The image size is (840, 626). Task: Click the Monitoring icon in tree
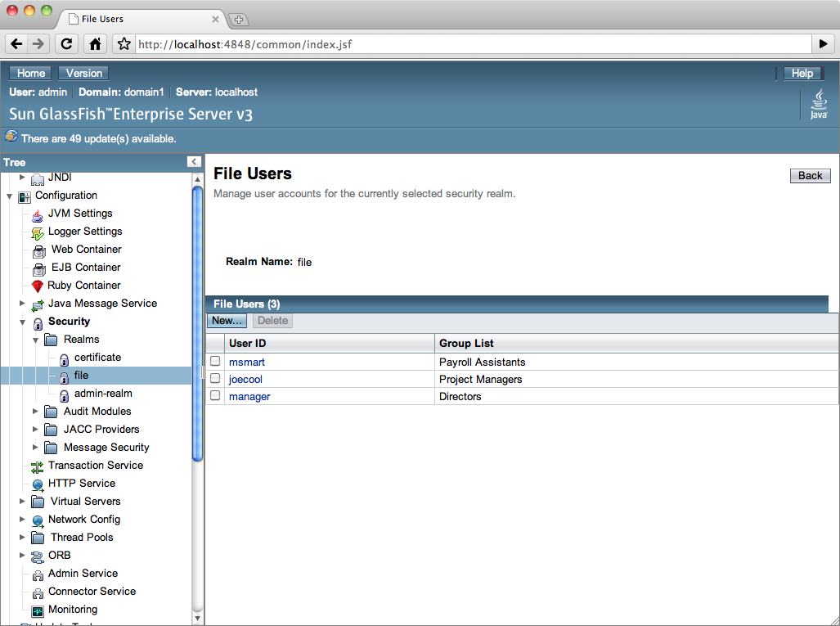pyautogui.click(x=38, y=611)
